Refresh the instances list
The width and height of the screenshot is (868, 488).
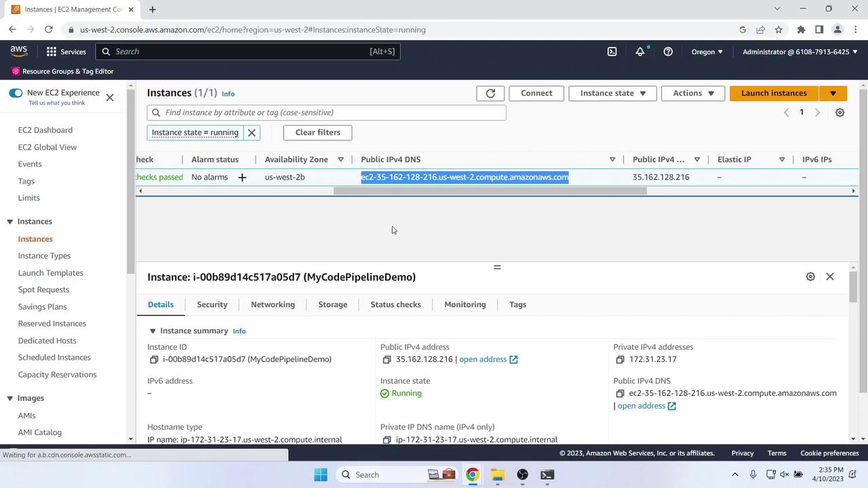[x=490, y=93]
